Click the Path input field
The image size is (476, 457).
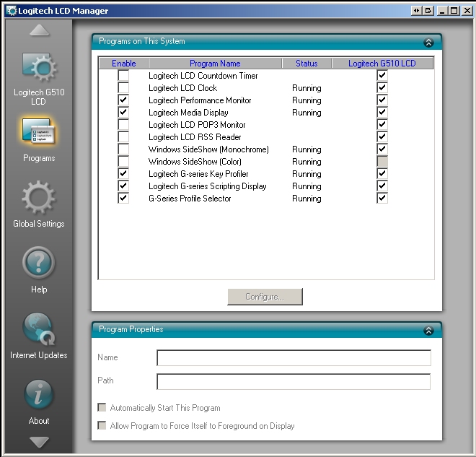(294, 382)
